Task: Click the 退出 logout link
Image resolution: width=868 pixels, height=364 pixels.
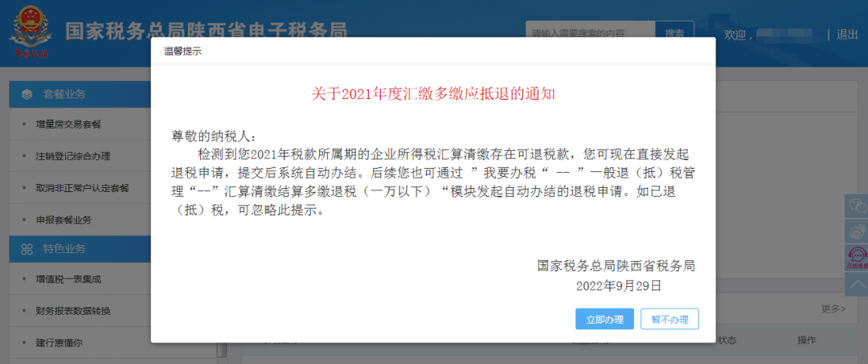Action: (847, 35)
